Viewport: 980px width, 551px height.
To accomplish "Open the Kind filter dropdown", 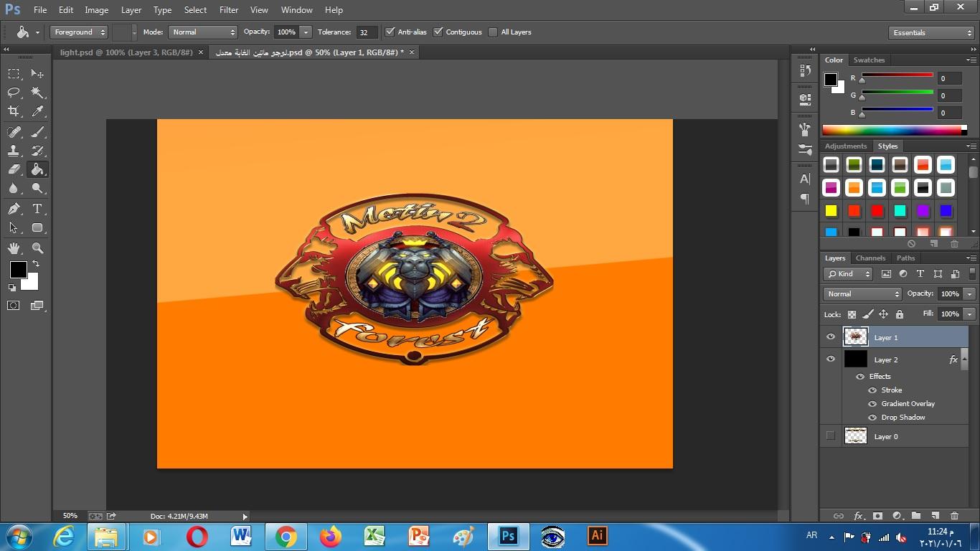I will click(848, 274).
